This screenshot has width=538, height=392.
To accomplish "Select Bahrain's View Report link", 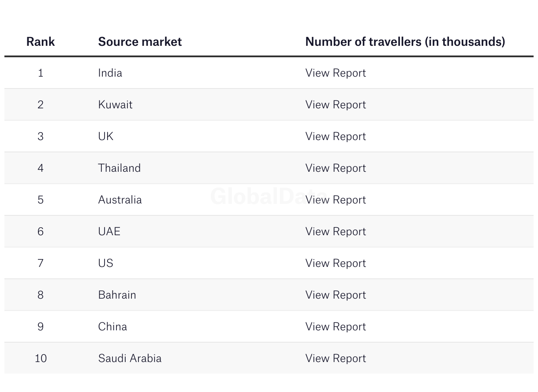I will [x=336, y=295].
